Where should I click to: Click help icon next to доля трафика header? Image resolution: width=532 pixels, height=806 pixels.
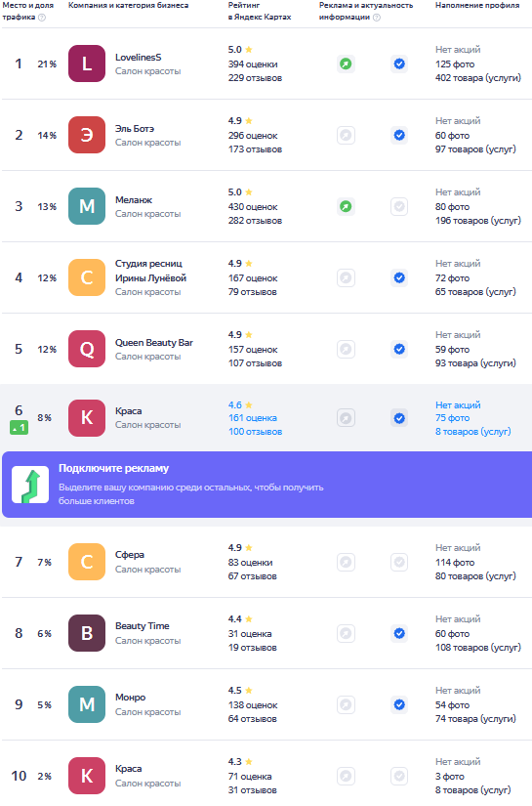[42, 17]
